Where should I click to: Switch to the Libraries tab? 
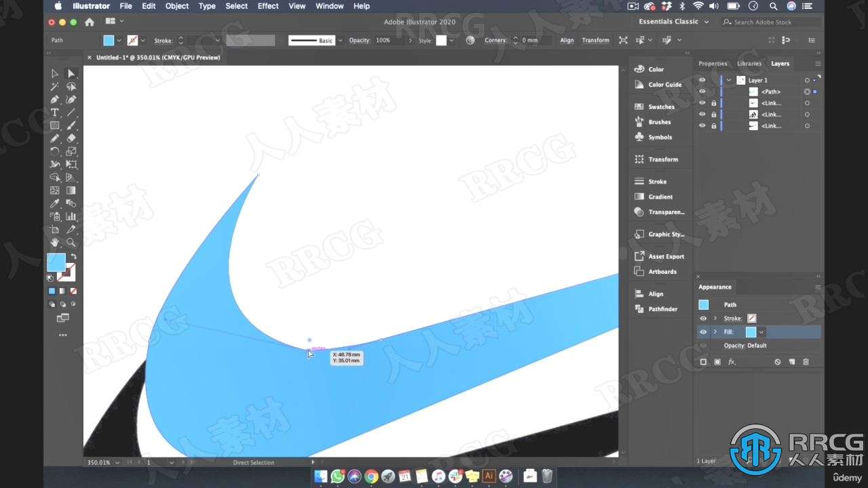click(749, 64)
